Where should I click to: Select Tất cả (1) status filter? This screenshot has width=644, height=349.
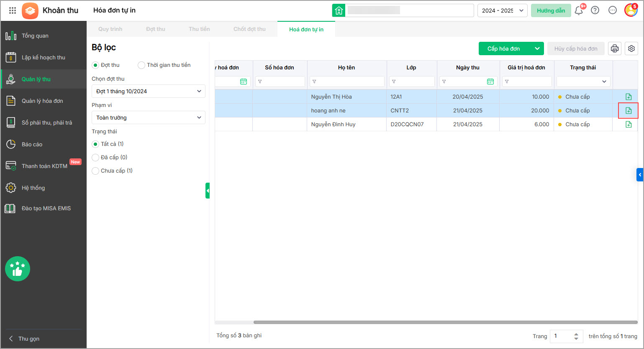[95, 144]
